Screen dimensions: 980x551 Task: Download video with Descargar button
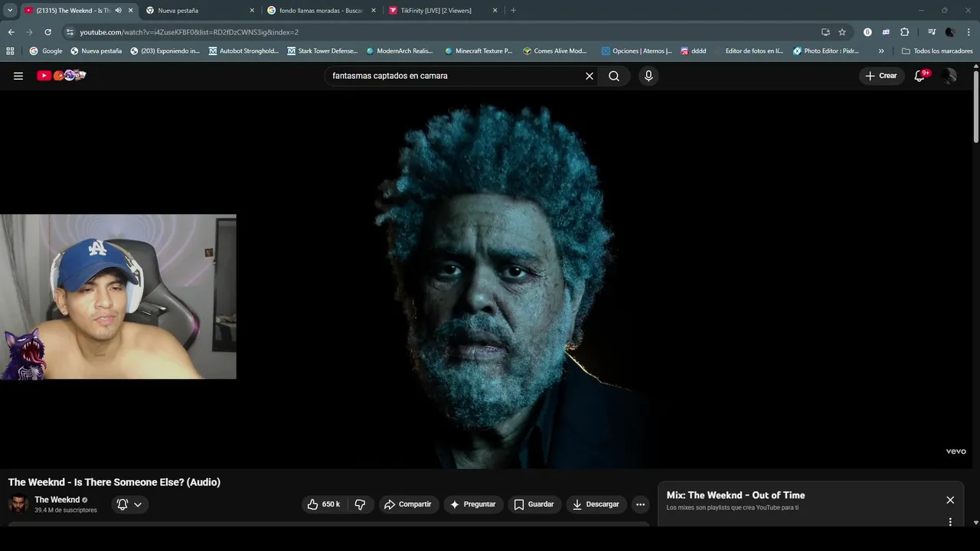pyautogui.click(x=596, y=504)
